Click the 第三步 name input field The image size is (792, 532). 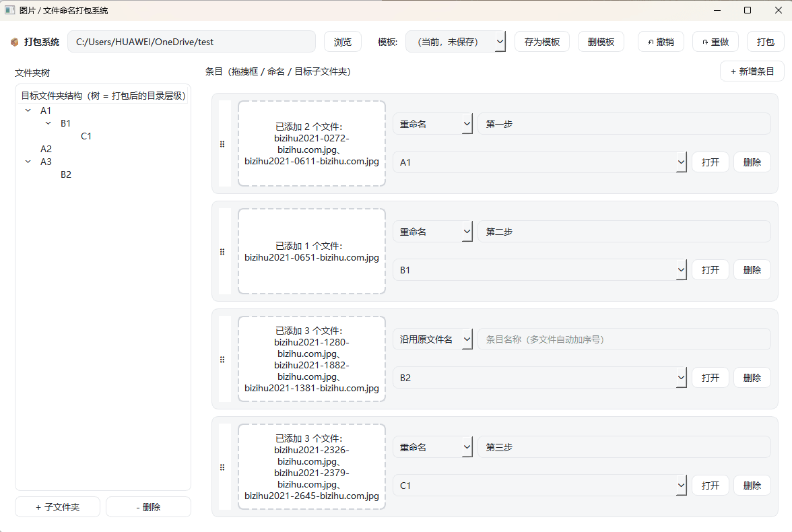(x=624, y=447)
